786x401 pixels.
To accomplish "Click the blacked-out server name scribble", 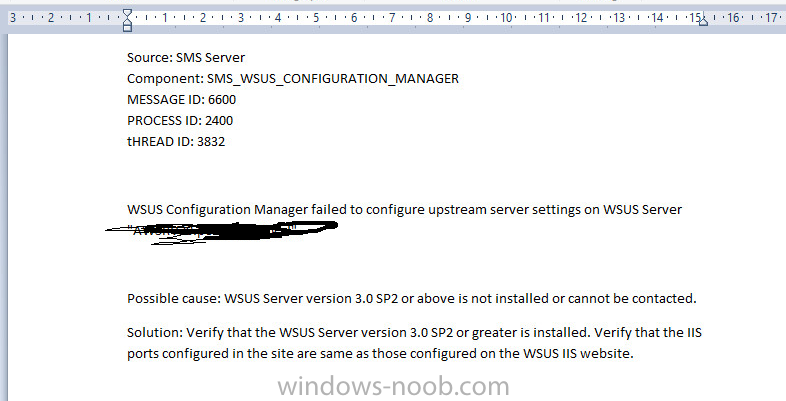I will (x=221, y=232).
